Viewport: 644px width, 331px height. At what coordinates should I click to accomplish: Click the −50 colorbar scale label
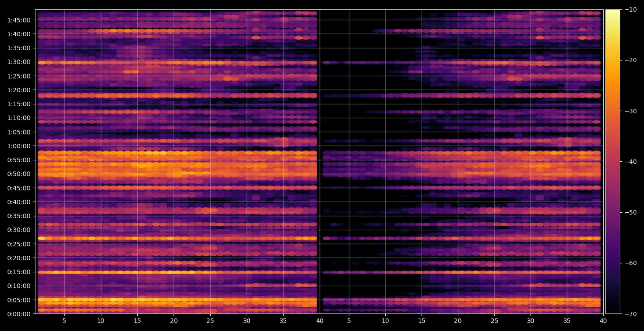tap(631, 212)
